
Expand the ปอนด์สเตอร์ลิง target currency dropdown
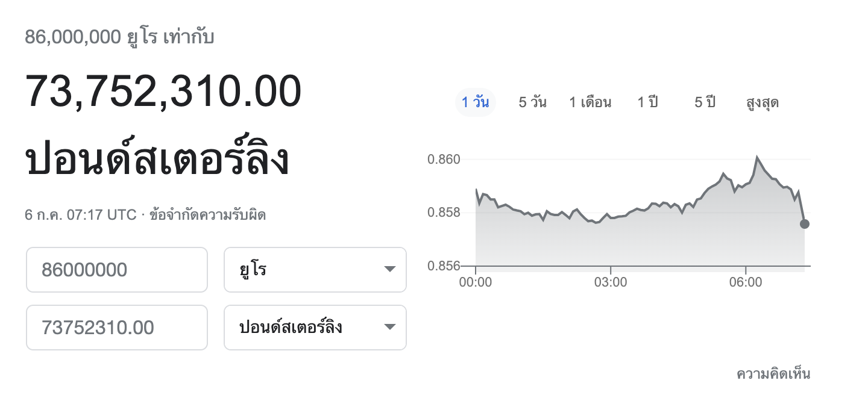click(x=315, y=328)
